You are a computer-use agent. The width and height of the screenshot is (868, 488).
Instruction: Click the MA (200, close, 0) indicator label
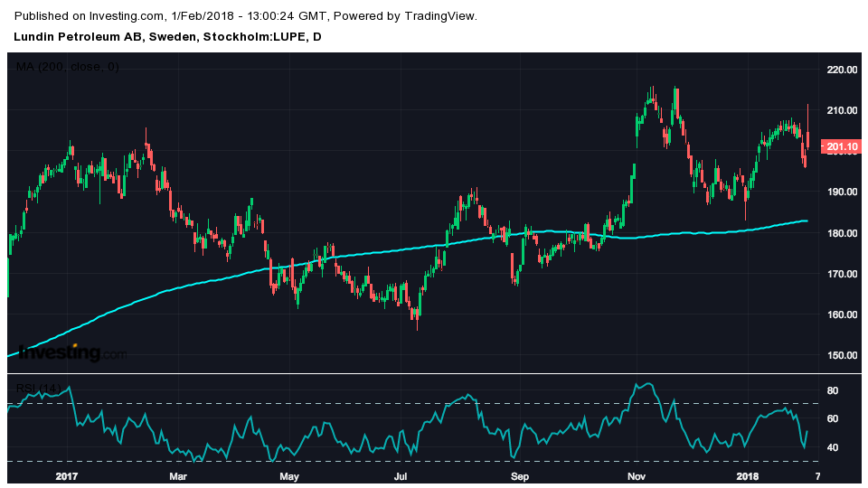(67, 67)
